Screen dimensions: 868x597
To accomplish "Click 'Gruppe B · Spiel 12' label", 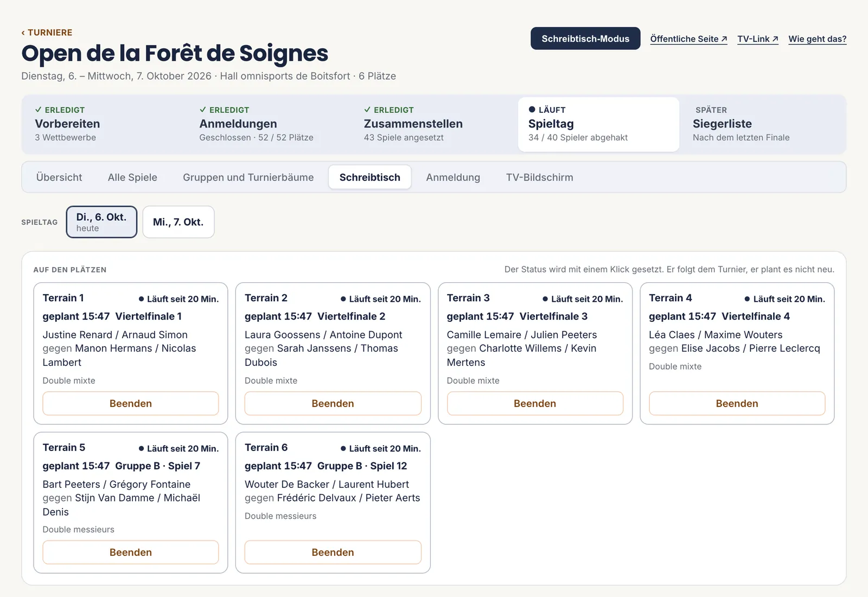I will coord(362,466).
